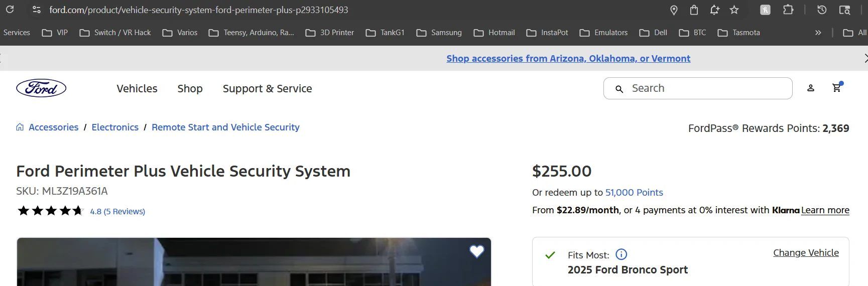
Task: Reload the page
Action: (10, 10)
